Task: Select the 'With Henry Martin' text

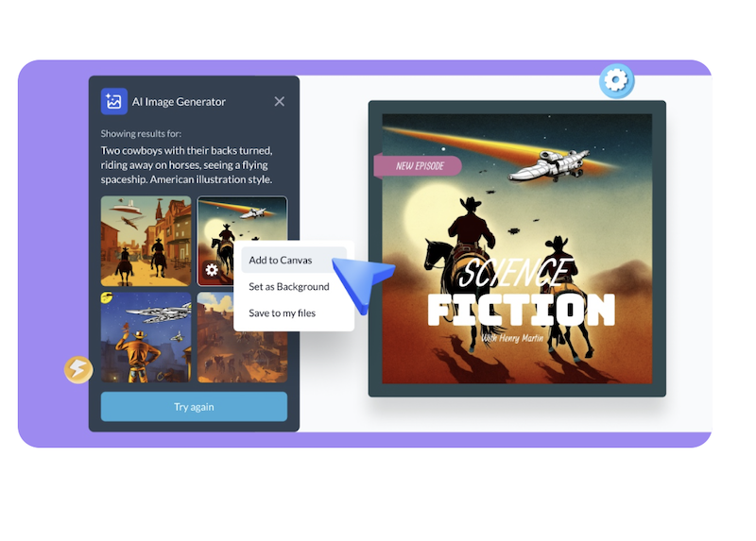Action: click(x=512, y=338)
